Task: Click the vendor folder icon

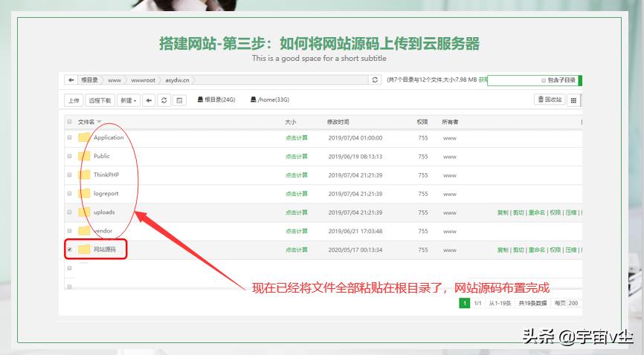Action: pos(84,231)
